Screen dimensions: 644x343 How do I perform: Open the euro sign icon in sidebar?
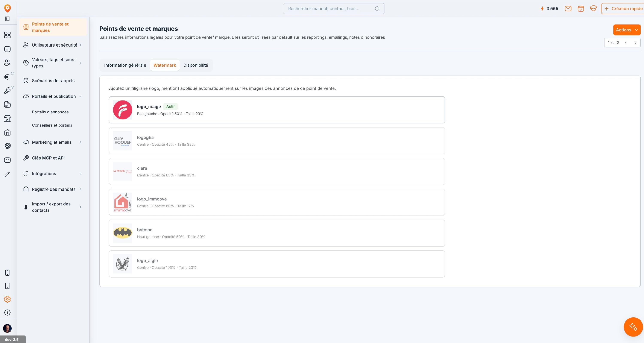click(x=8, y=77)
